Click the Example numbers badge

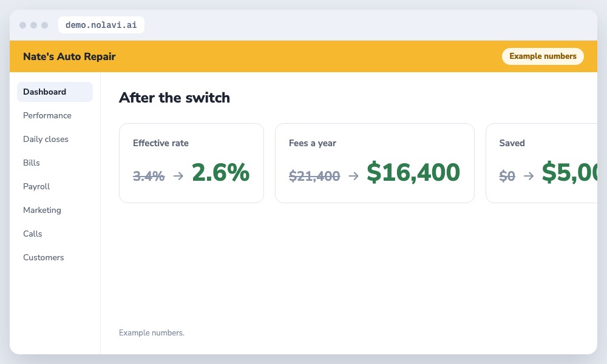coord(543,56)
